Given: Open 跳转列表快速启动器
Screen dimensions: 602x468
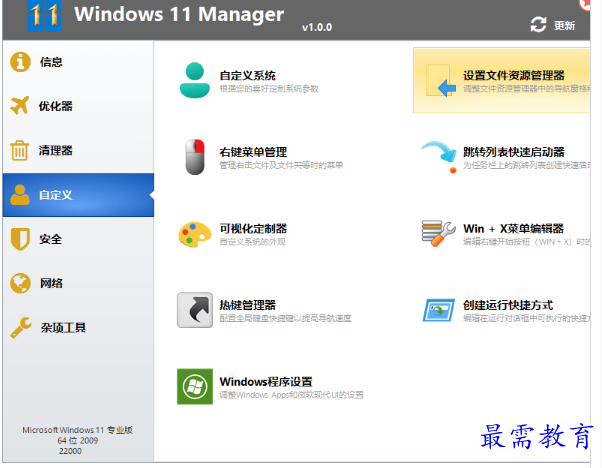Looking at the screenshot, I should coord(514,152).
